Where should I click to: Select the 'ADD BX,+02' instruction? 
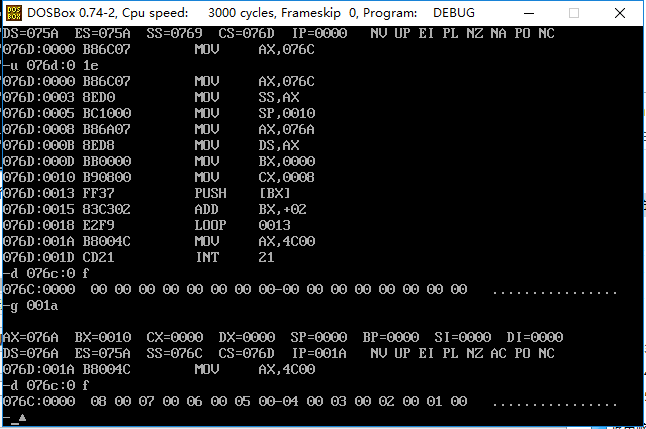[x=250, y=209]
